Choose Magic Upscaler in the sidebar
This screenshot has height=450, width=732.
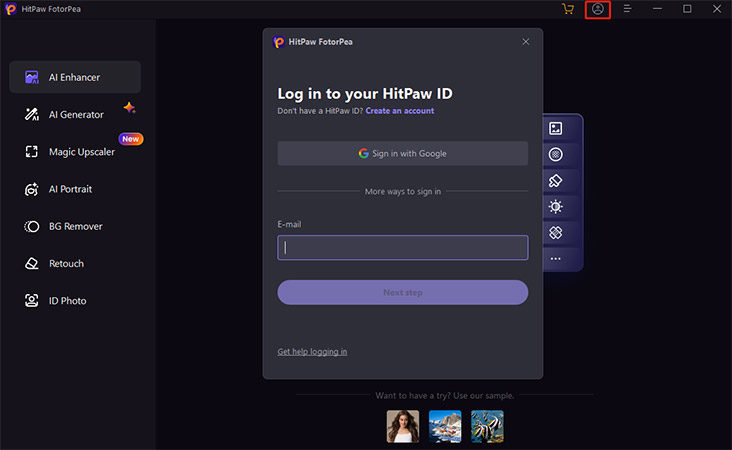tap(75, 152)
